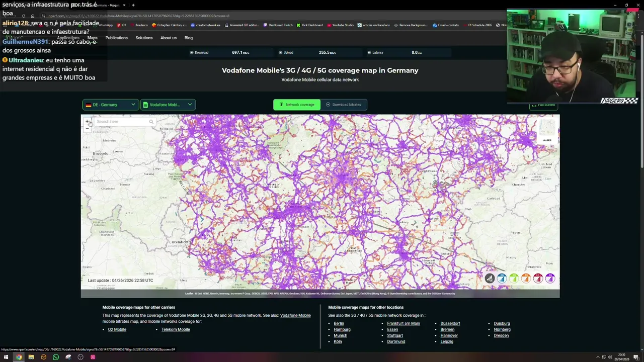Viewport: 644px width, 362px height.
Task: Toggle the 3G green coverage layer icon
Action: coord(514,278)
